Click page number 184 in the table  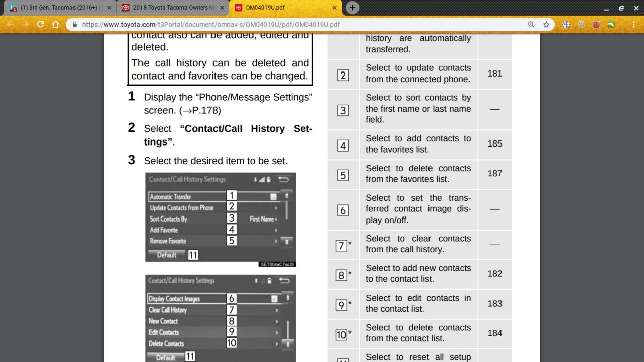[x=495, y=333]
